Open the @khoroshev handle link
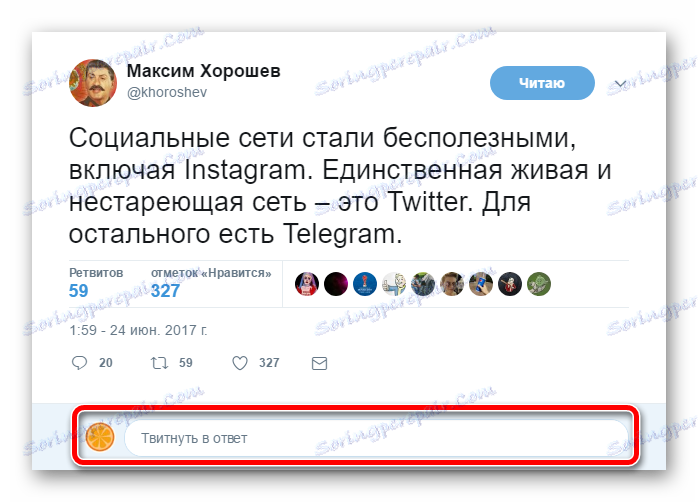 (167, 92)
